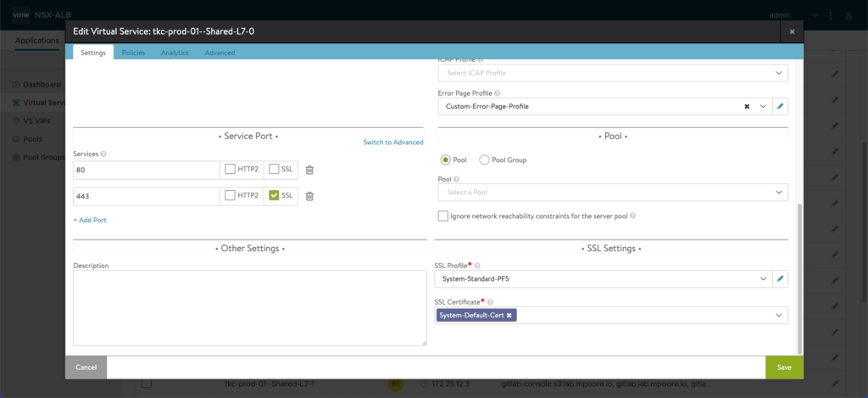
Task: Click Switch to Advanced link
Action: point(393,143)
